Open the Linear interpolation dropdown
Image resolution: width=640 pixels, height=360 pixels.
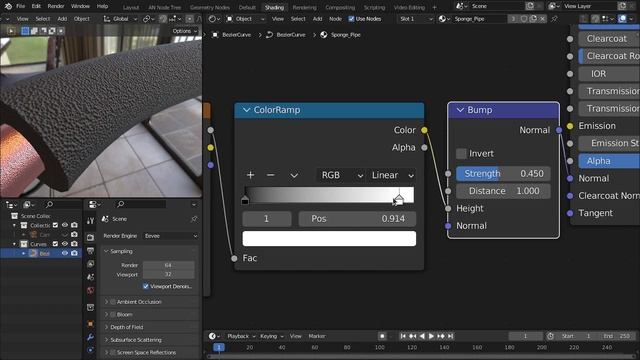[392, 175]
